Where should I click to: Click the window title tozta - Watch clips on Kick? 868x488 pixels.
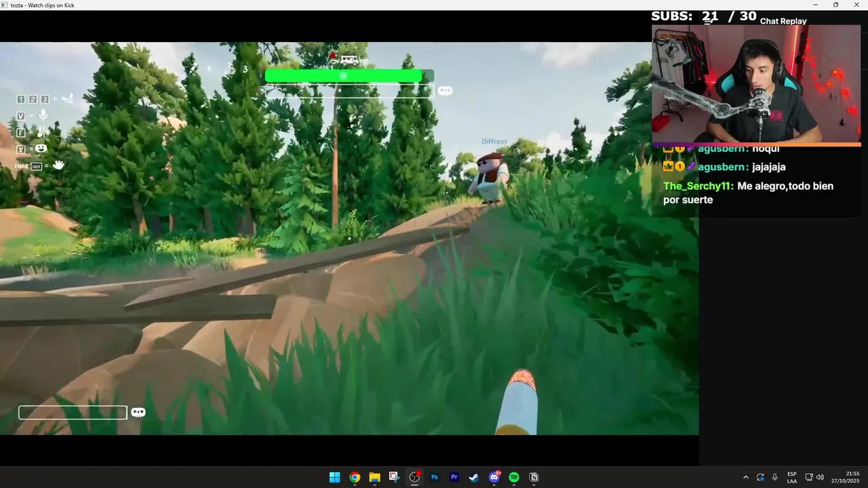click(x=43, y=5)
